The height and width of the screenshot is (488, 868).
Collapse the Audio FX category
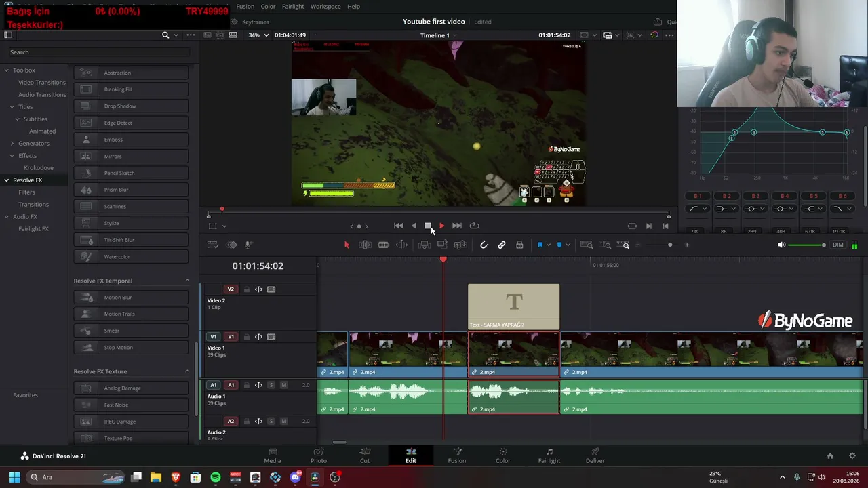tap(7, 217)
